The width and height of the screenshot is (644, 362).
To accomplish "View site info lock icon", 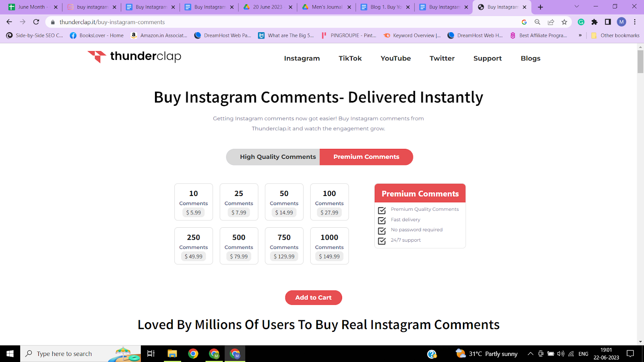I will (x=53, y=22).
